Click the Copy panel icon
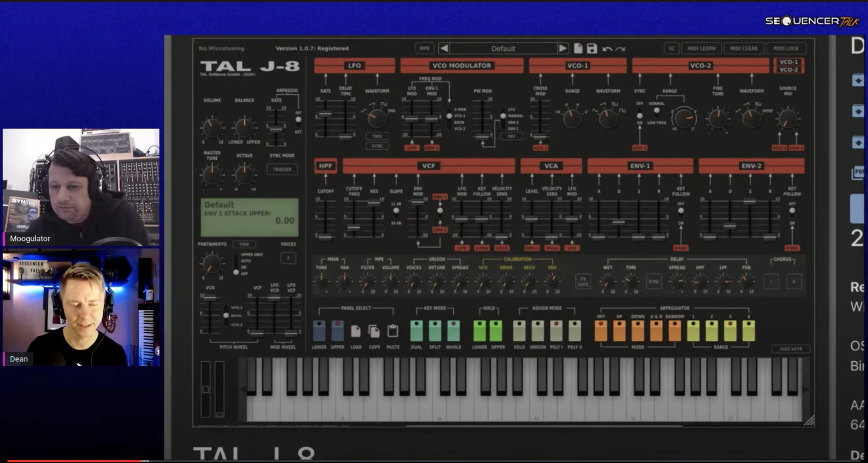Viewport: 868px width, 463px height. point(374,331)
